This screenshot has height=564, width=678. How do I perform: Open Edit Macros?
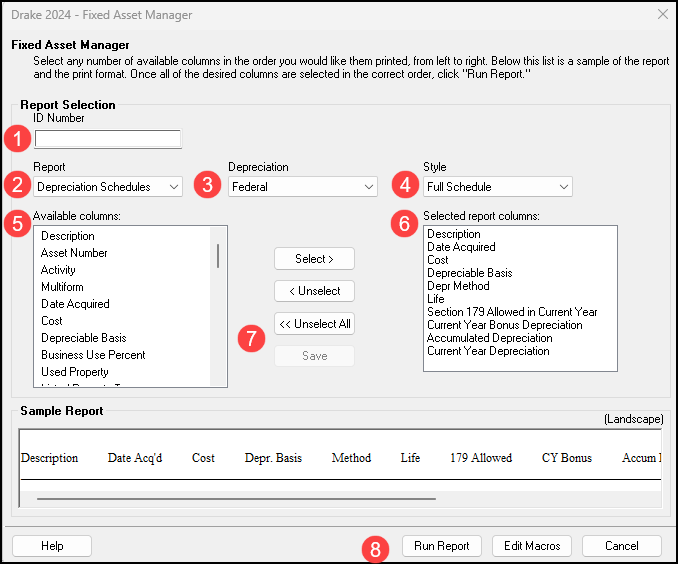pyautogui.click(x=532, y=546)
